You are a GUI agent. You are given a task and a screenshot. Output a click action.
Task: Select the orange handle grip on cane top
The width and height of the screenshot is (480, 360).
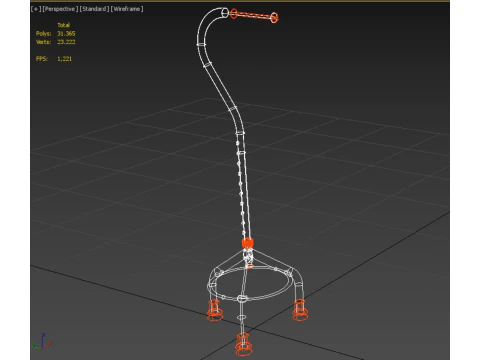pos(254,15)
